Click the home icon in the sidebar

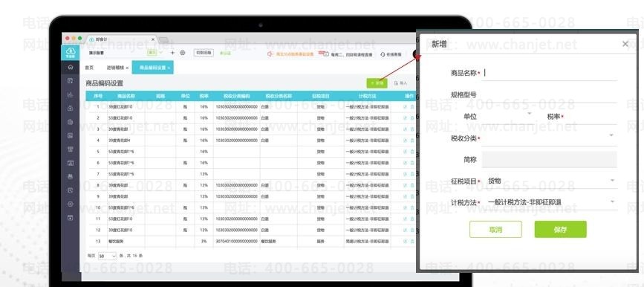coord(71,67)
